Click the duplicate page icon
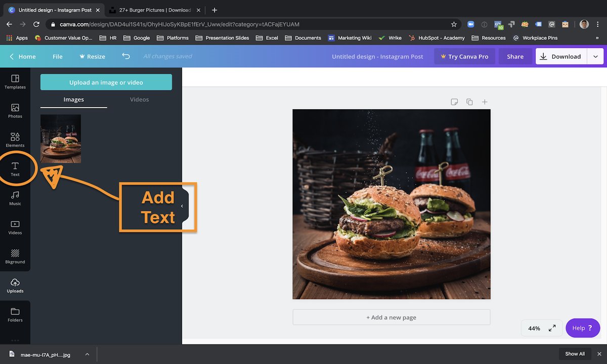607x364 pixels. [x=469, y=102]
